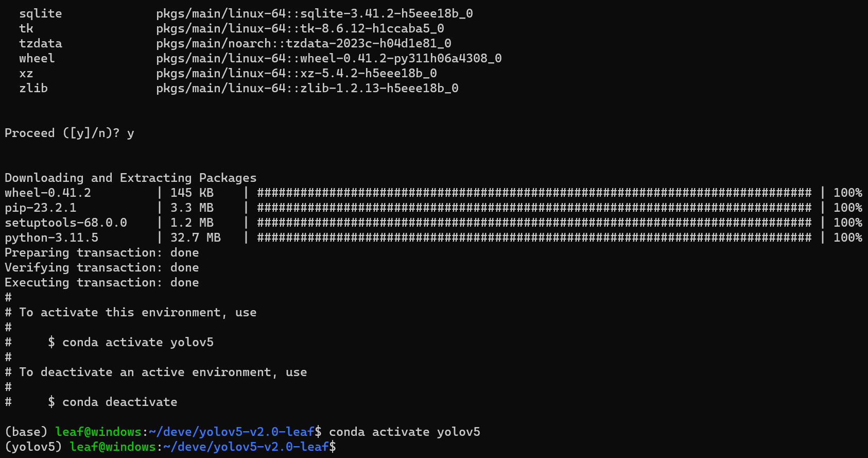Click 'Verifying transaction: done' line

tap(102, 267)
